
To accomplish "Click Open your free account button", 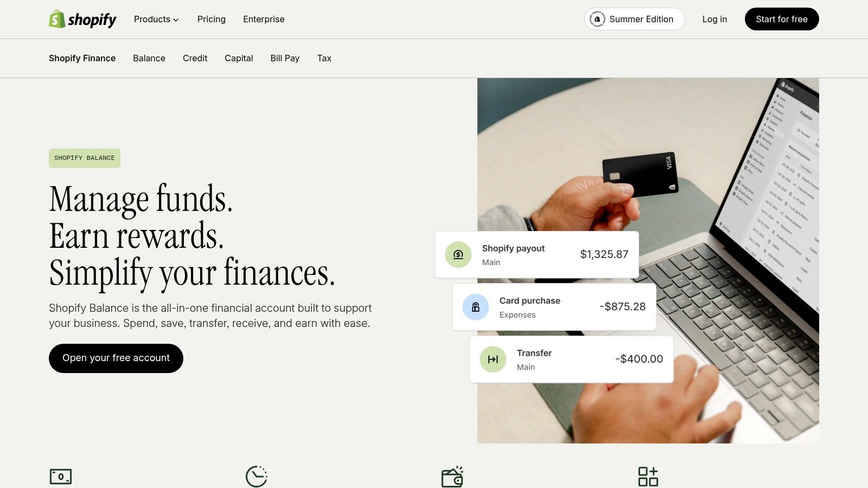I will click(x=116, y=358).
